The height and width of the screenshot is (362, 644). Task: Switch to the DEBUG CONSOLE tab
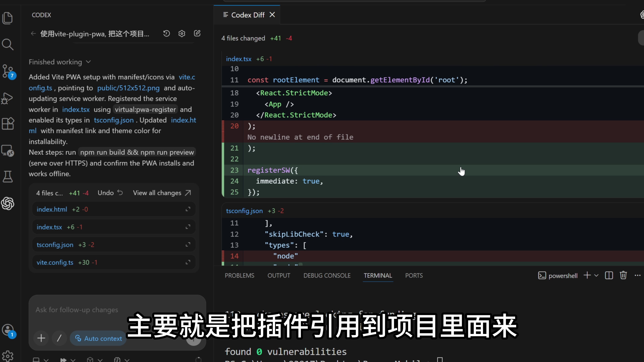pos(327,276)
